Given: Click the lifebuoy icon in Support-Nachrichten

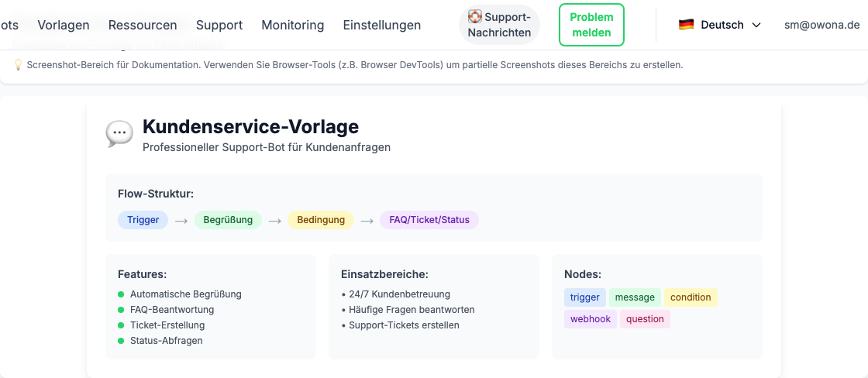Looking at the screenshot, I should (475, 16).
